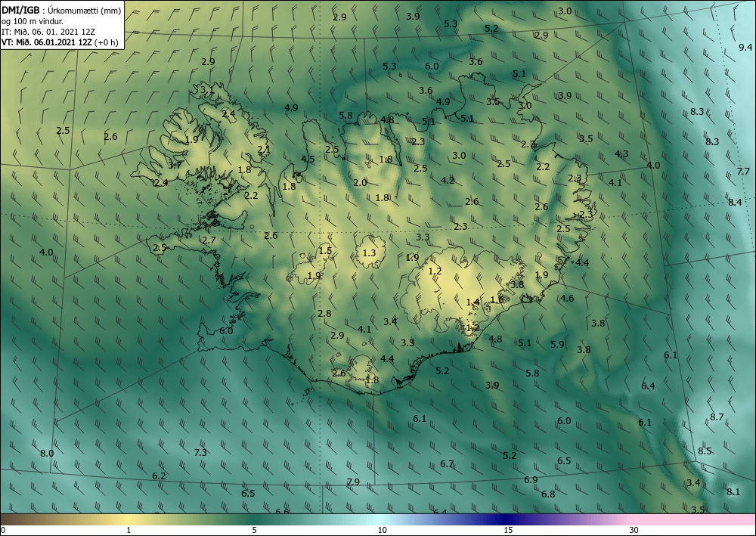Image resolution: width=756 pixels, height=536 pixels.
Task: Click the map value "9.4"
Action: coord(745,47)
